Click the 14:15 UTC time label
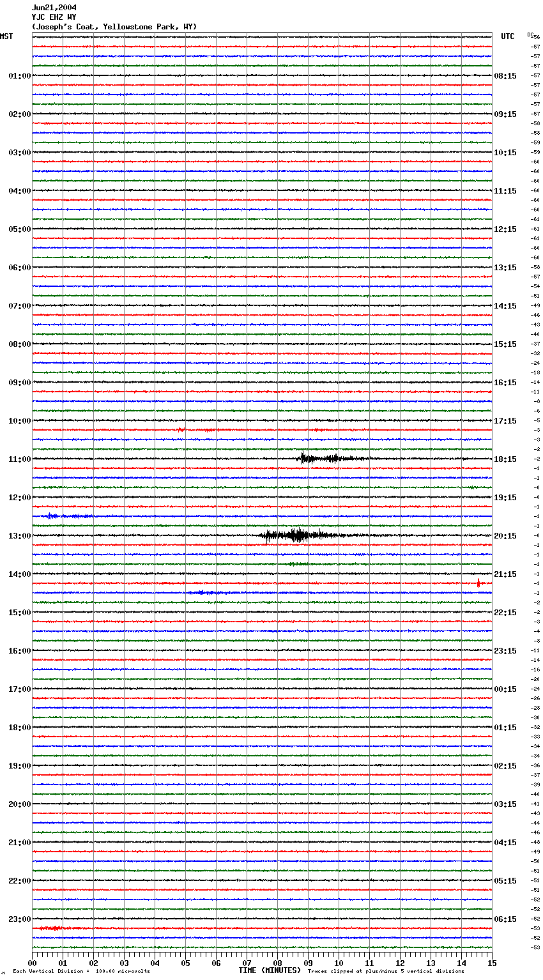 tap(505, 306)
